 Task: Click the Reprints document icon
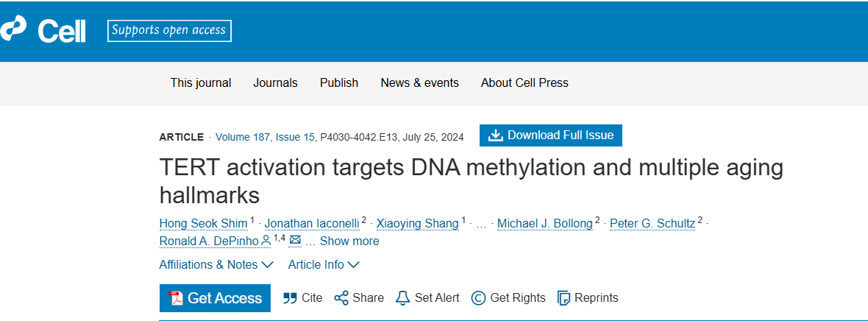pyautogui.click(x=564, y=297)
